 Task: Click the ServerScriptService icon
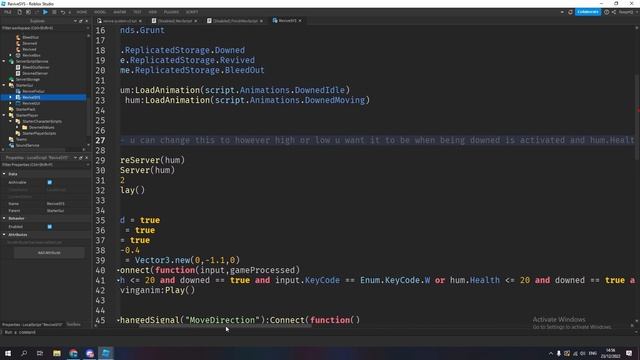coord(11,61)
